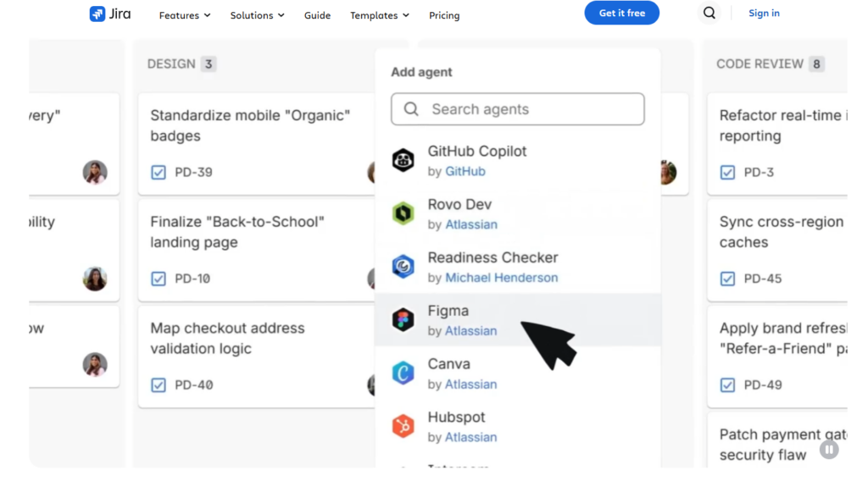868x481 pixels.
Task: Click the DESIGN column header
Action: (171, 64)
